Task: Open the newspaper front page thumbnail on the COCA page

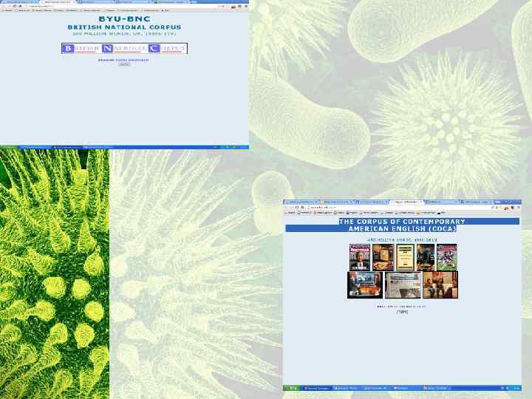Action: pos(403,285)
